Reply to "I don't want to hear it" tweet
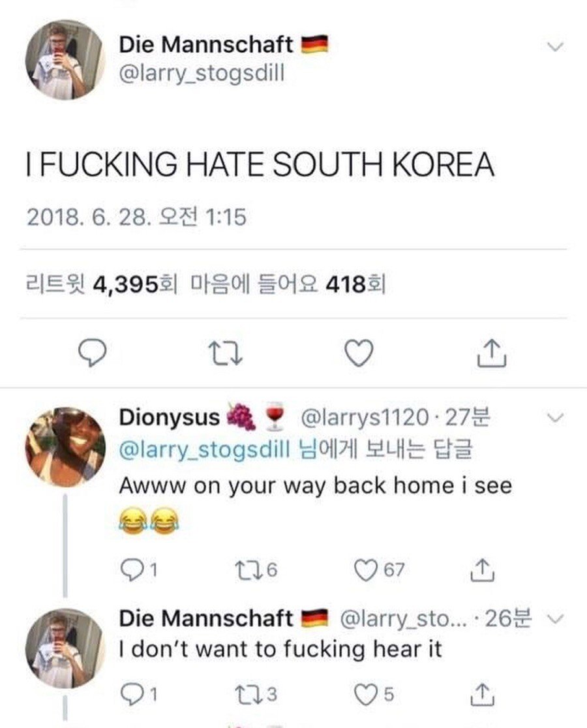 pyautogui.click(x=131, y=694)
